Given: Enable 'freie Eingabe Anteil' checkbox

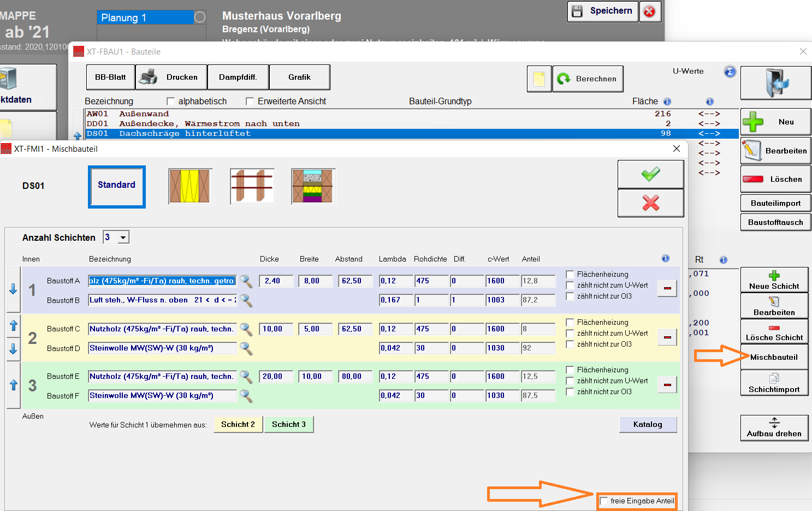Looking at the screenshot, I should point(604,501).
